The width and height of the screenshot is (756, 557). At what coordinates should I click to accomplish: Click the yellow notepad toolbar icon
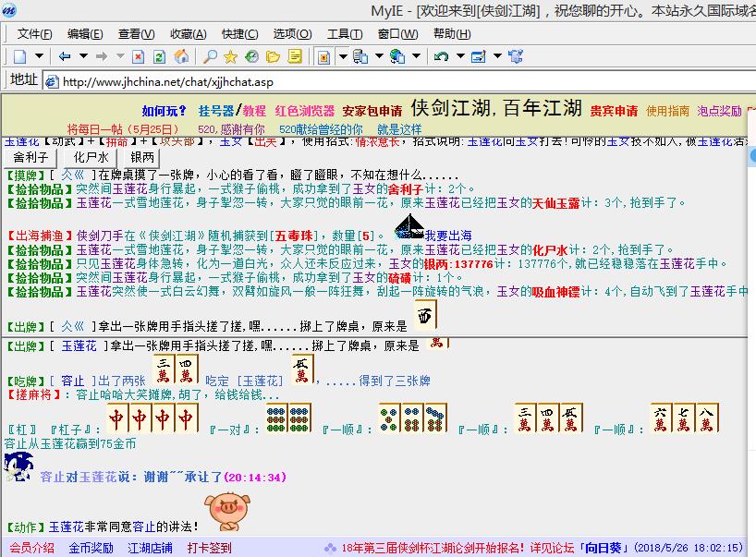click(295, 56)
